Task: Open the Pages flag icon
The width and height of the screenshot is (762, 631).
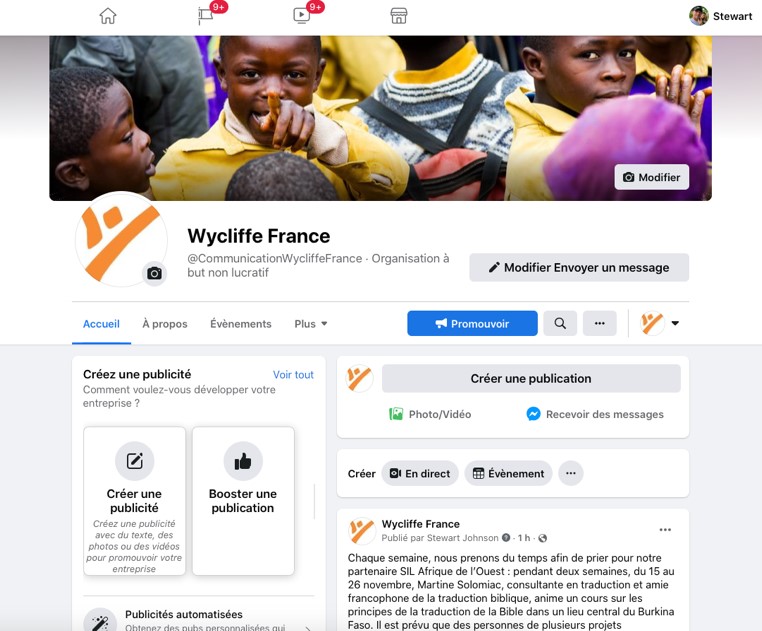Action: coord(206,16)
